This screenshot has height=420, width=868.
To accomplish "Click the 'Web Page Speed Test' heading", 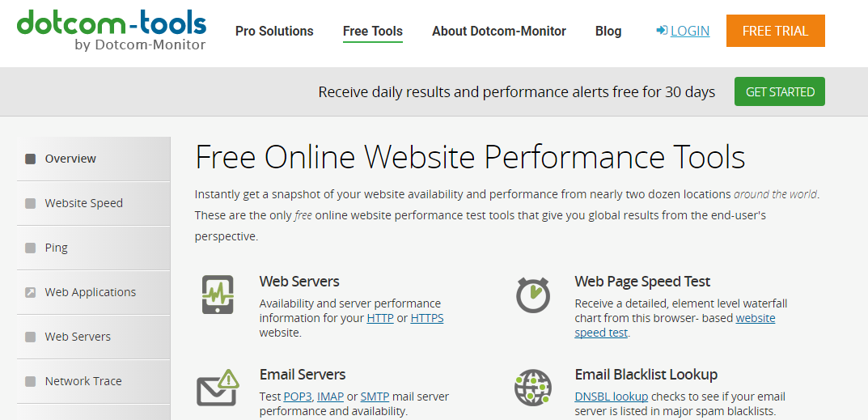I will click(642, 282).
